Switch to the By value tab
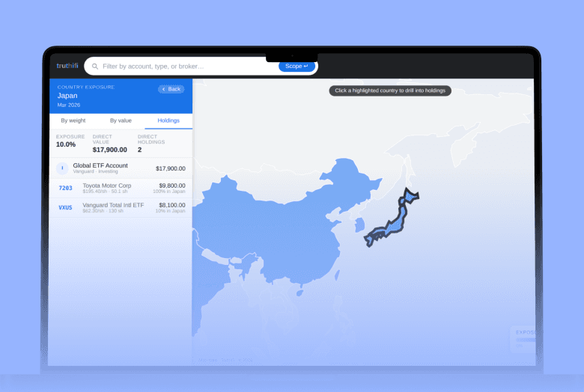This screenshot has height=392, width=584. (x=121, y=120)
